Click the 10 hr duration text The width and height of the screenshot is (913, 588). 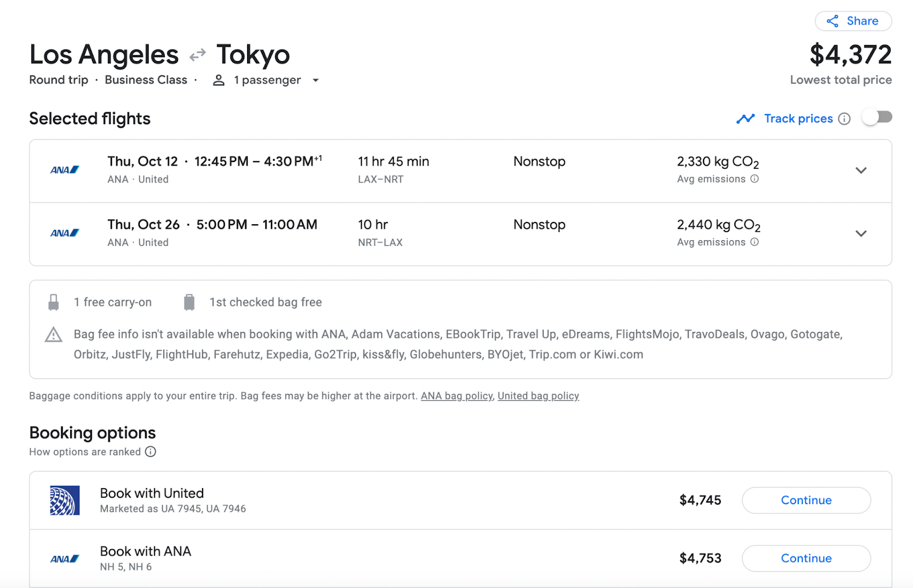click(x=373, y=225)
